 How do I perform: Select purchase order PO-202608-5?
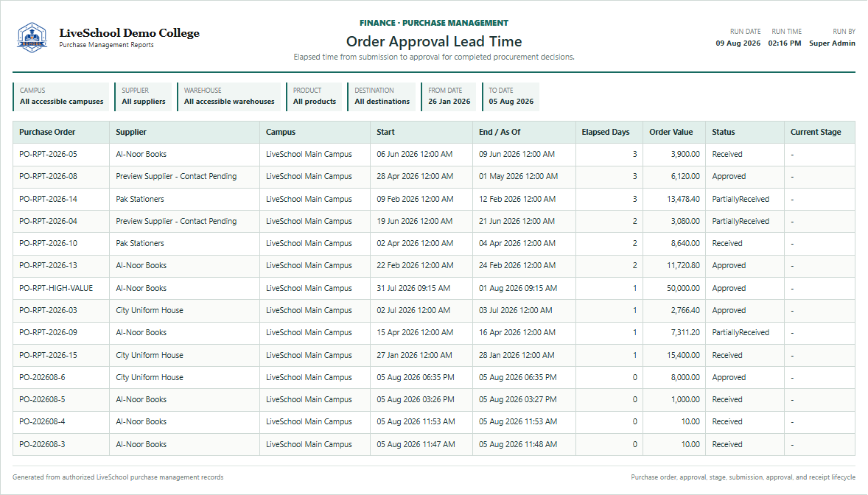click(42, 399)
